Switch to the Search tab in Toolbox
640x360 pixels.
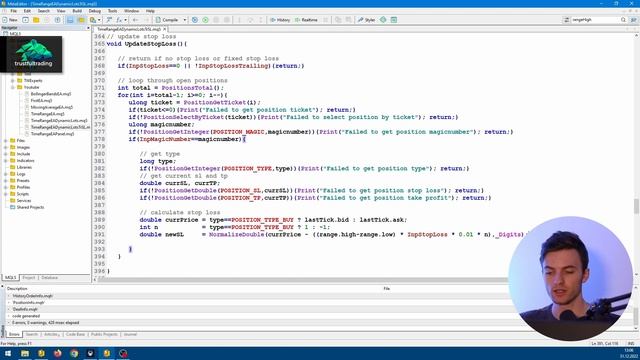click(x=31, y=334)
